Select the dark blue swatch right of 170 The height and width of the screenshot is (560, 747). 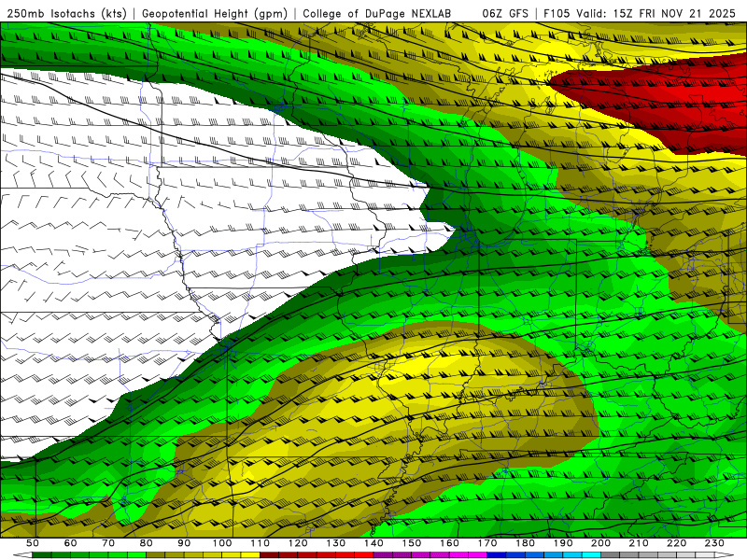(497, 555)
